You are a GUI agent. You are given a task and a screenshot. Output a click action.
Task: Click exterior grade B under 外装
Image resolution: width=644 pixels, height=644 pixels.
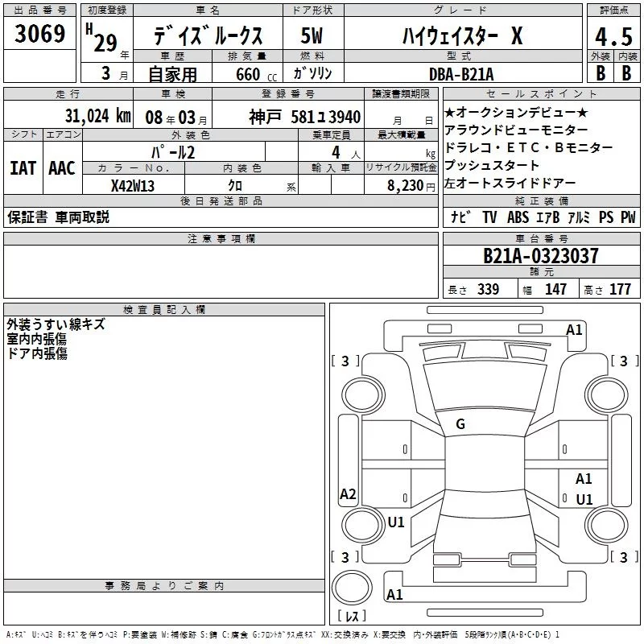coord(601,72)
